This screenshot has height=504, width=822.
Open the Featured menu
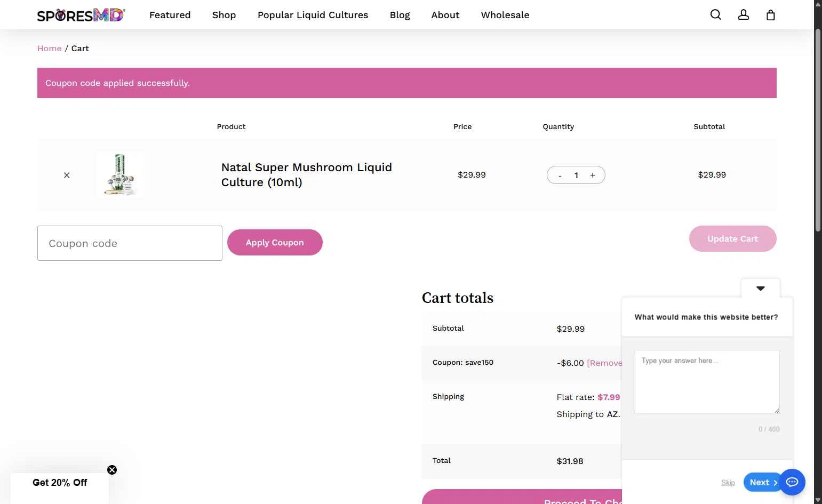[170, 15]
